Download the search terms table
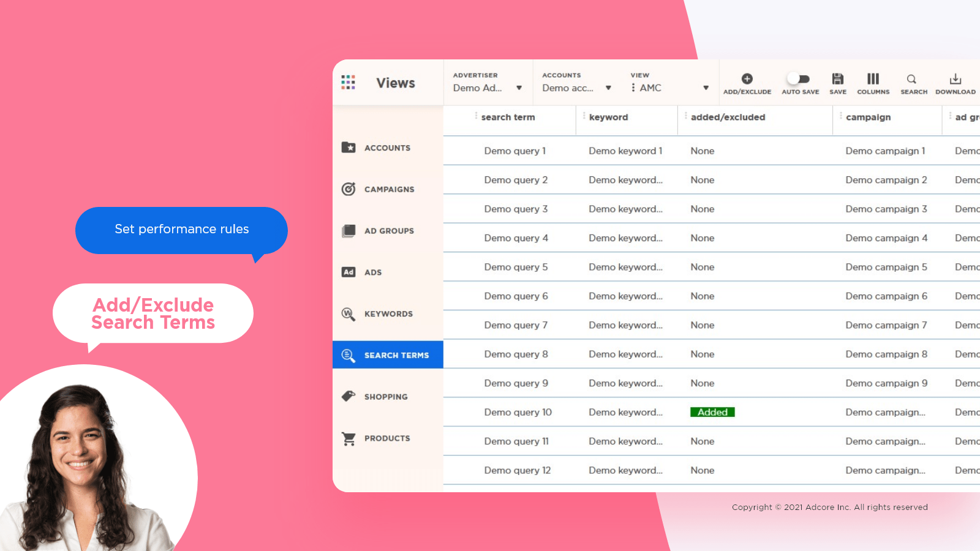The height and width of the screenshot is (551, 980). point(955,79)
